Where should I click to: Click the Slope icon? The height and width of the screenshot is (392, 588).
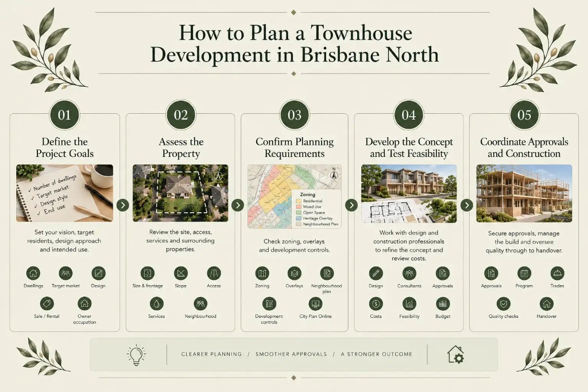pos(181,274)
